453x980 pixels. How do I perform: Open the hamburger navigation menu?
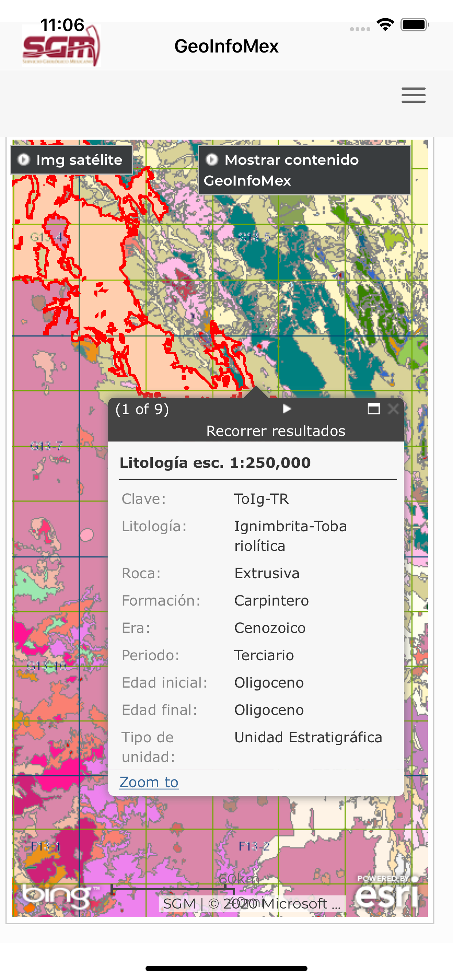[413, 95]
